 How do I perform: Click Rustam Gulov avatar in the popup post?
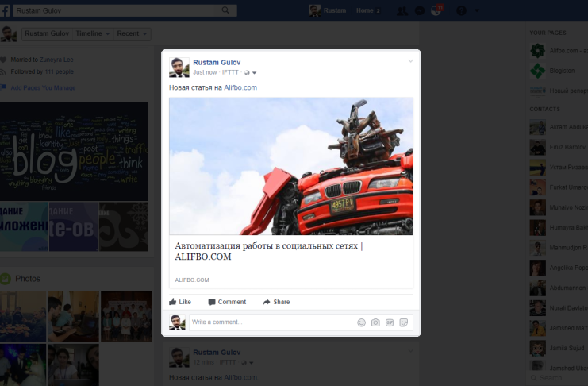pos(179,68)
